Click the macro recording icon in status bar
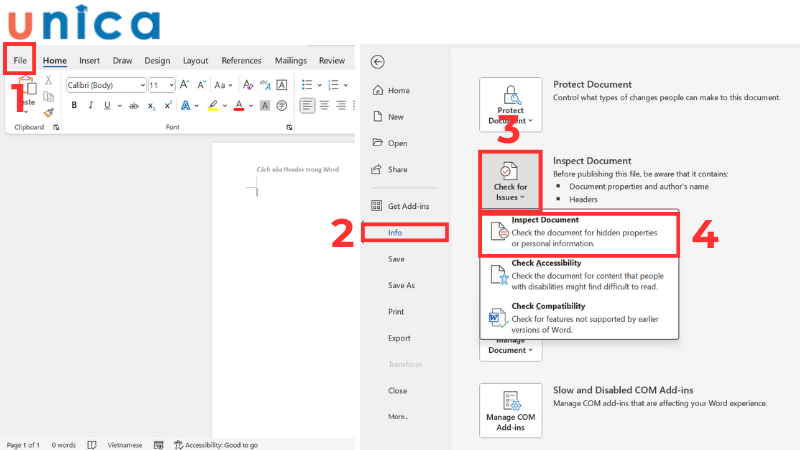 159,445
